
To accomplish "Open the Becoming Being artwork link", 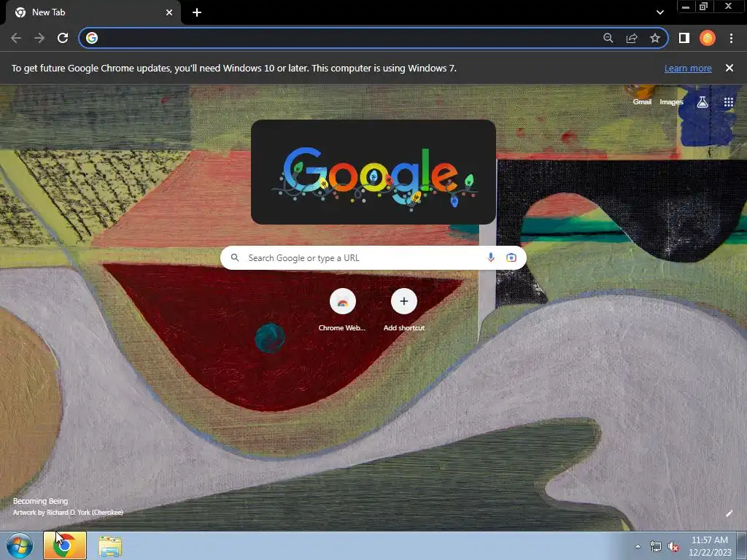I will [41, 501].
